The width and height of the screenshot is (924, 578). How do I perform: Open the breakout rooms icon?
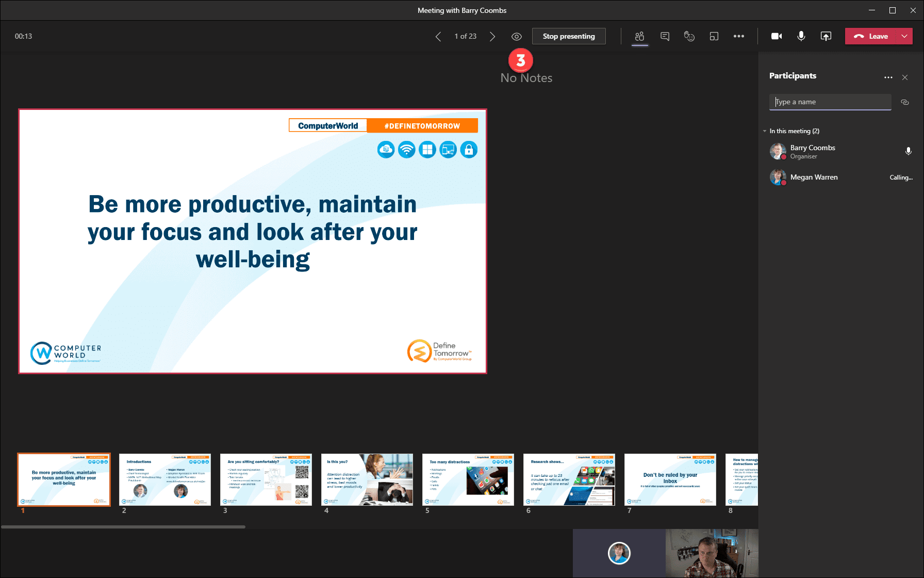click(714, 36)
